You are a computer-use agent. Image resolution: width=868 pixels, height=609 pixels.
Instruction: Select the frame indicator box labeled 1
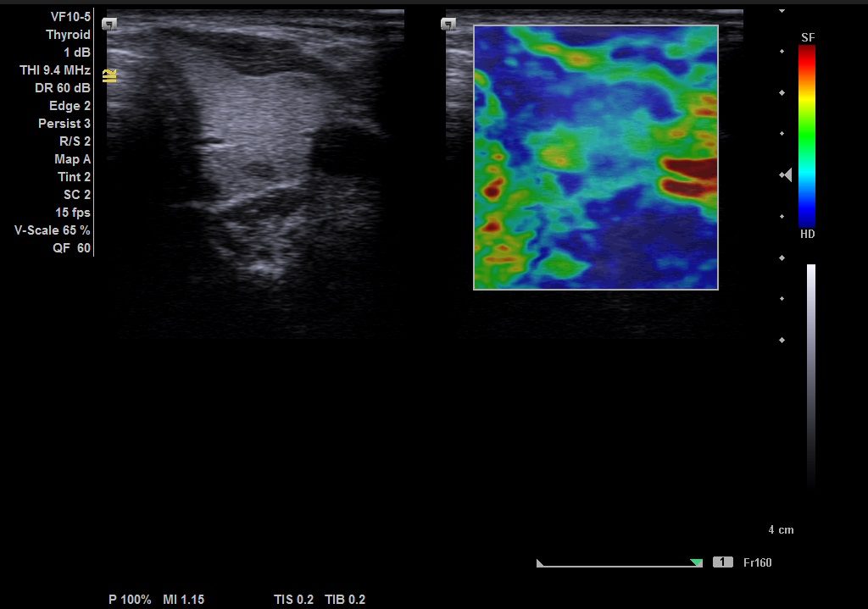pyautogui.click(x=722, y=562)
